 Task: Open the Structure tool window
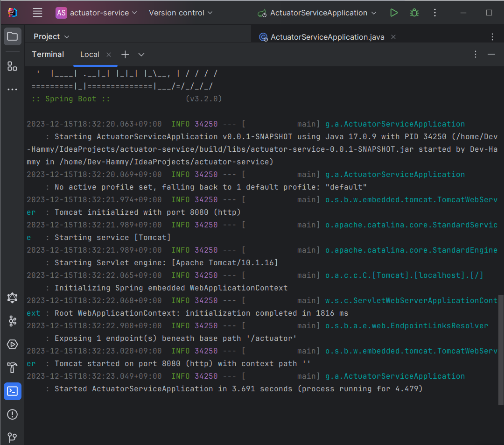pos(12,66)
